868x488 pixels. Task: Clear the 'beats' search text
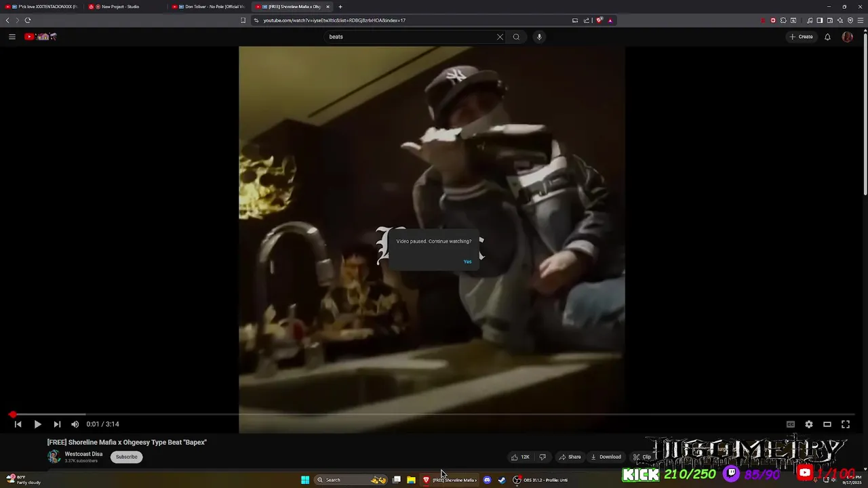click(x=500, y=37)
